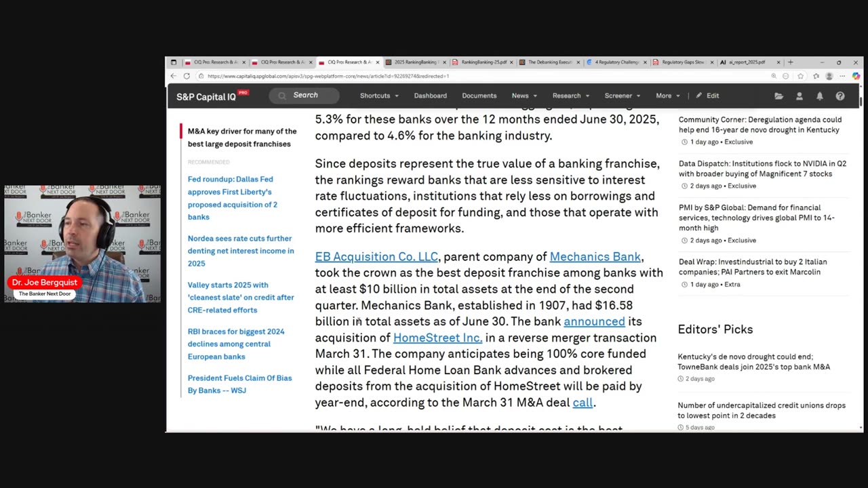The image size is (868, 488).
Task: Click the browser address bar URL
Action: tap(328, 76)
